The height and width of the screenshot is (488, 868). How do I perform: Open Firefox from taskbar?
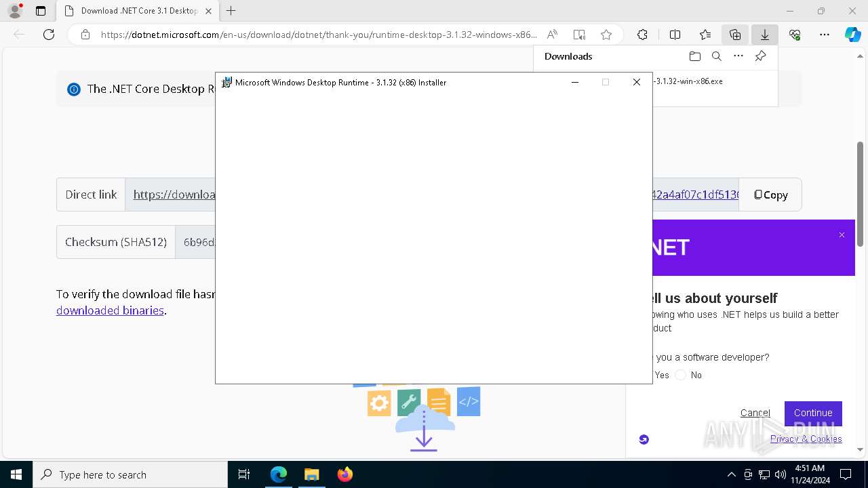coord(344,474)
